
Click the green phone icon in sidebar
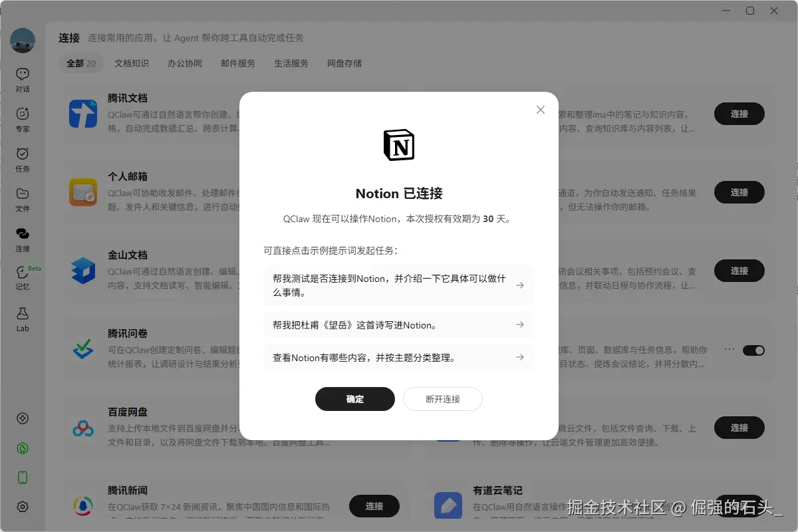(23, 477)
